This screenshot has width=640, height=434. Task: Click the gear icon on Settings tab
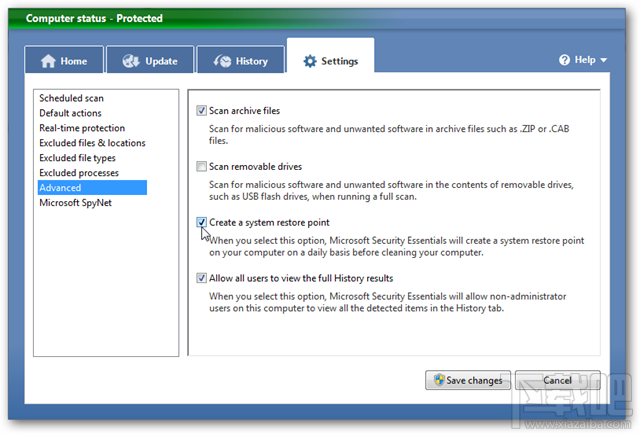[310, 61]
